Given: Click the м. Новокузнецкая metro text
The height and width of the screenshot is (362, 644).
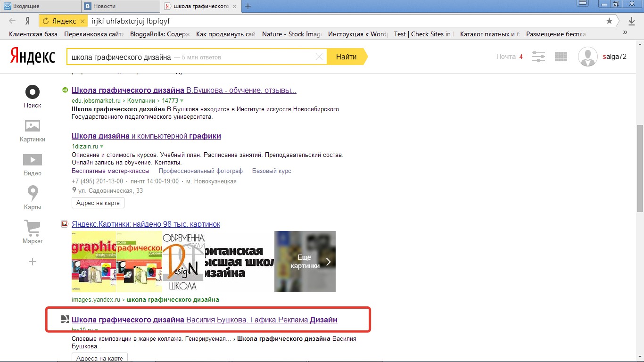Looking at the screenshot, I should (x=211, y=181).
